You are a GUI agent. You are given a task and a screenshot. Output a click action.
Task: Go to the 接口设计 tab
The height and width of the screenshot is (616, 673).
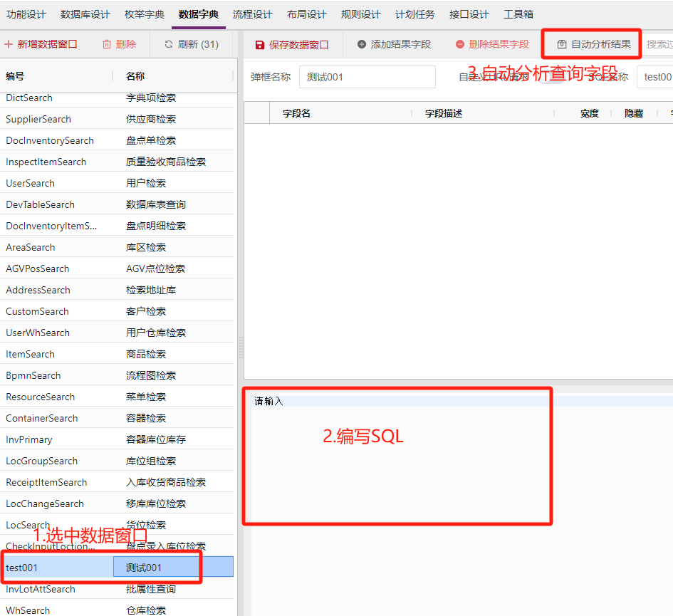(469, 14)
